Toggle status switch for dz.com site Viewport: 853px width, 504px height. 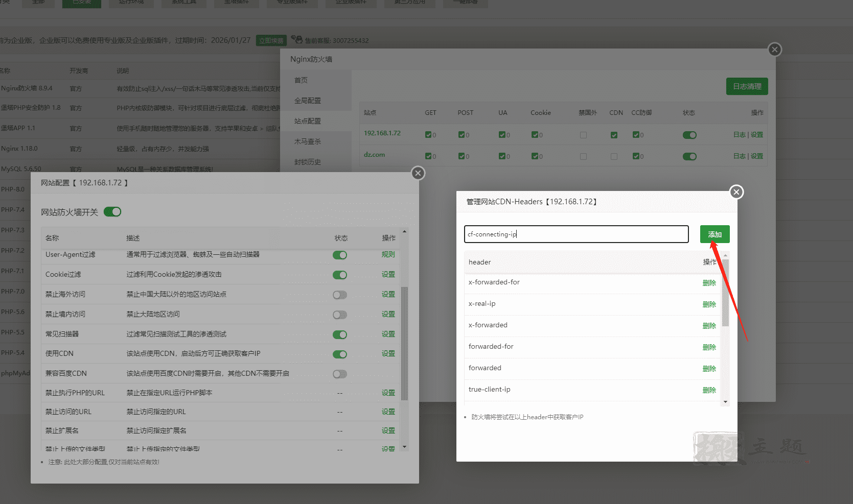(x=689, y=156)
